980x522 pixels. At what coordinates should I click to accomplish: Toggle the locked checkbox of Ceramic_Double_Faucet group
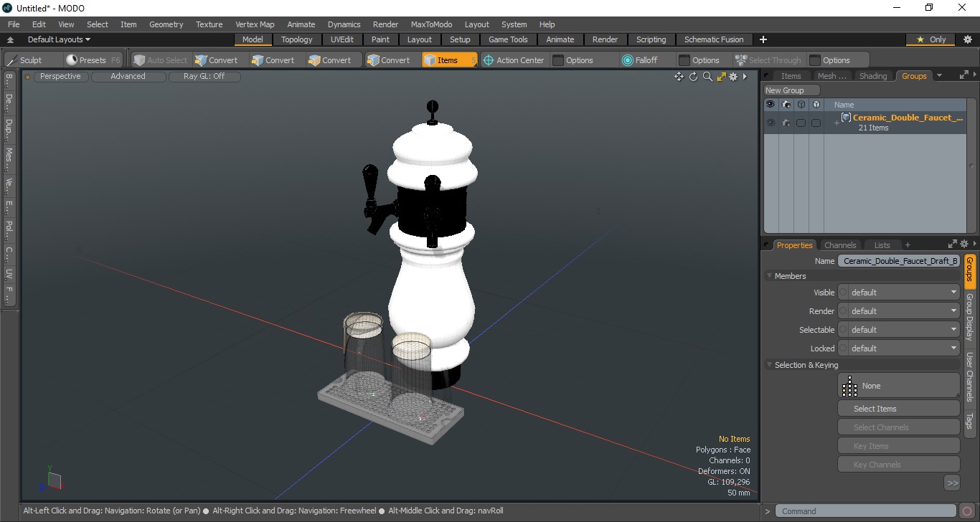(816, 123)
